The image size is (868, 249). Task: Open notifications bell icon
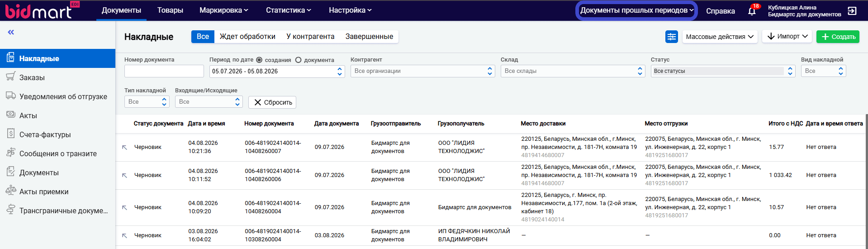[752, 11]
